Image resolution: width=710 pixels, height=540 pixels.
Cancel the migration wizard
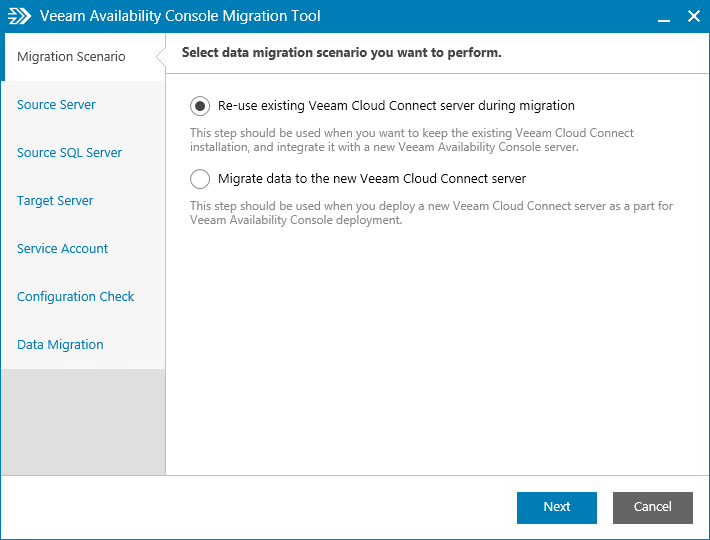pos(652,507)
